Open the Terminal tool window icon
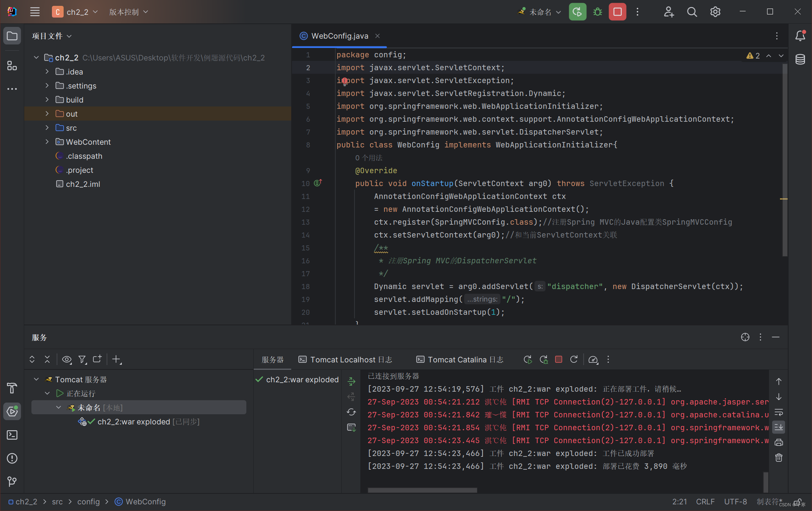The image size is (812, 511). tap(12, 435)
